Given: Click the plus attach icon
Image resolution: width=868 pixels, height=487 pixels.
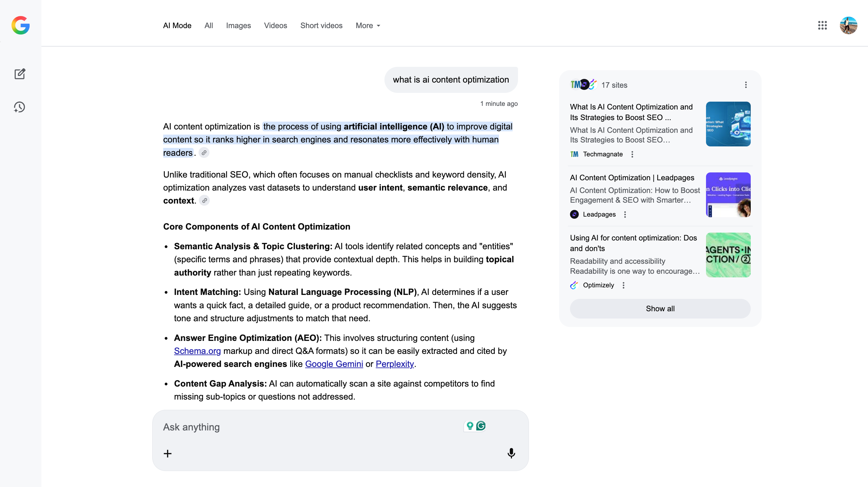Looking at the screenshot, I should tap(167, 453).
